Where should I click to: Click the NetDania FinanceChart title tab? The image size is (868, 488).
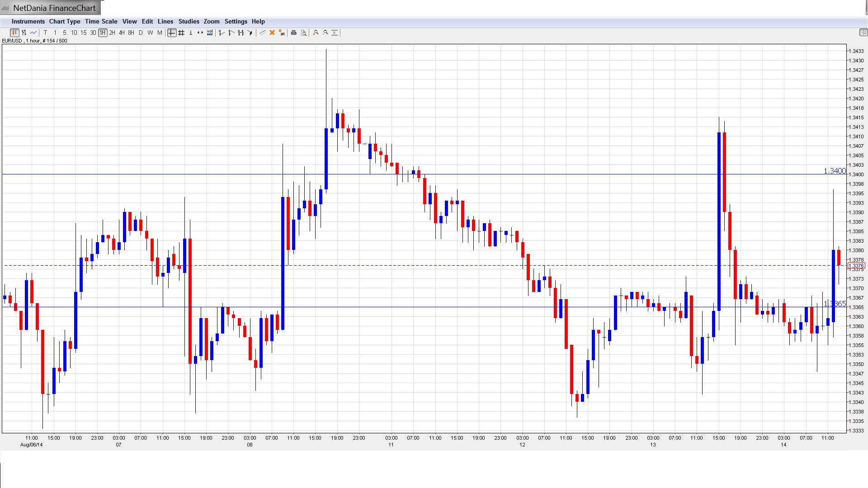pyautogui.click(x=50, y=8)
